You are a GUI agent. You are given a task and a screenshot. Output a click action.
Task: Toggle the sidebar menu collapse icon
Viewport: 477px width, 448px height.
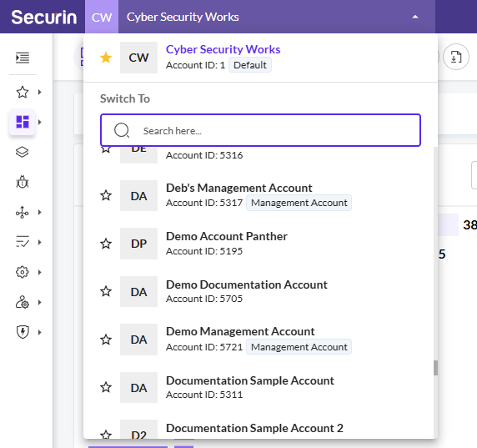coord(23,58)
